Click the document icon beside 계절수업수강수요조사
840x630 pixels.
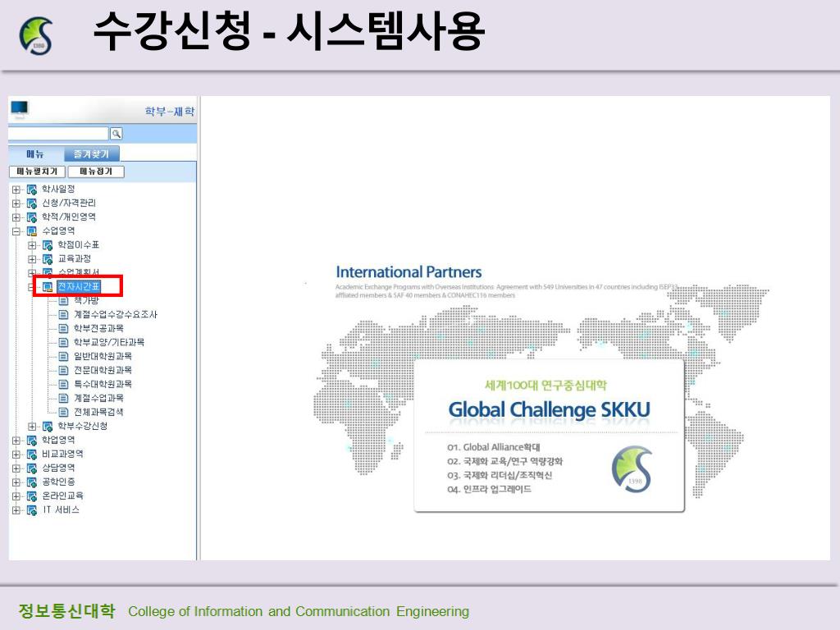pos(63,314)
